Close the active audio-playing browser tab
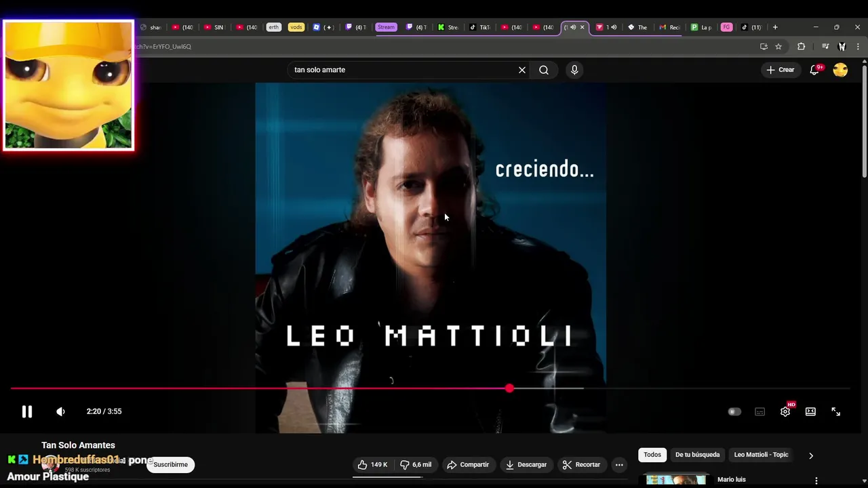This screenshot has width=868, height=488. pos(582,27)
